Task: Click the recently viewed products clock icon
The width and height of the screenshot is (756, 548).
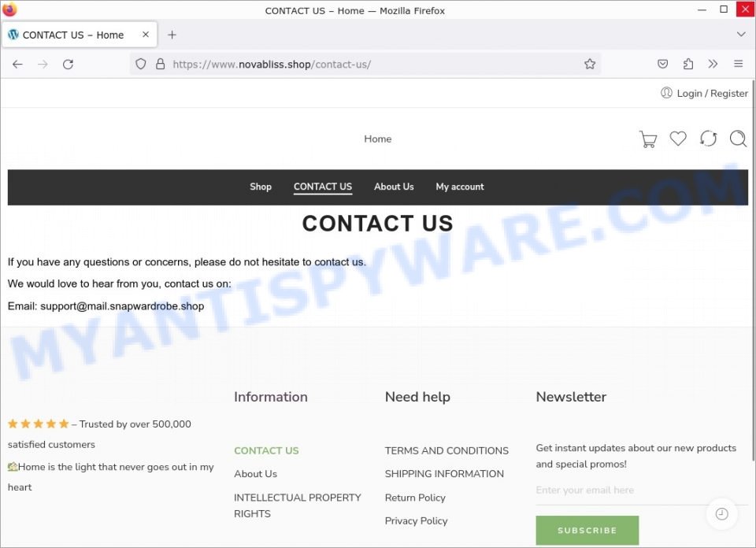Action: 721,513
